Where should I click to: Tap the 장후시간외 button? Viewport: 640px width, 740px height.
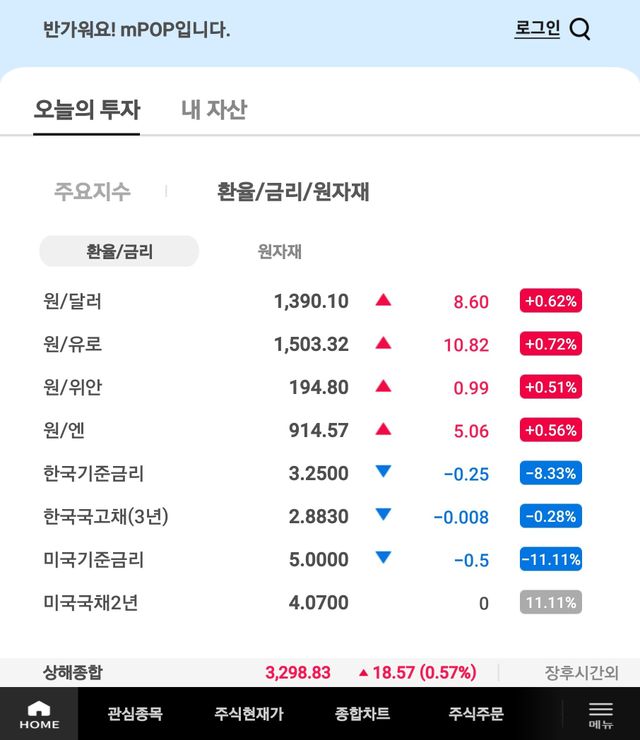coord(581,672)
